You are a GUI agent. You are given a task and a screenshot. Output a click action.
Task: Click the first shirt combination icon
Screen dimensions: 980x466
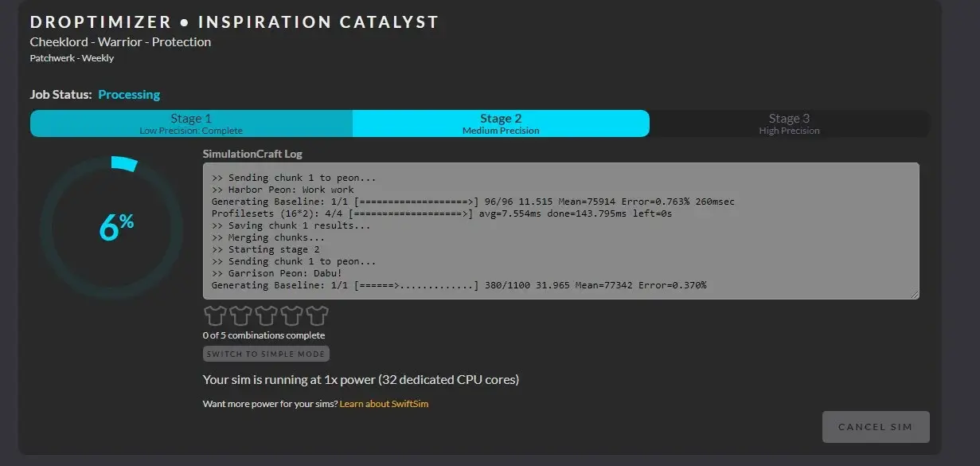pyautogui.click(x=215, y=316)
